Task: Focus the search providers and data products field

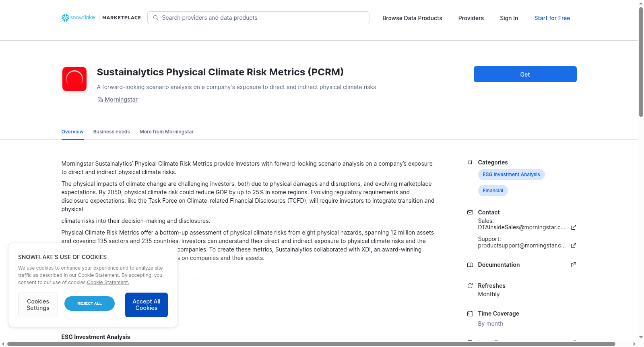Action: pos(258,18)
